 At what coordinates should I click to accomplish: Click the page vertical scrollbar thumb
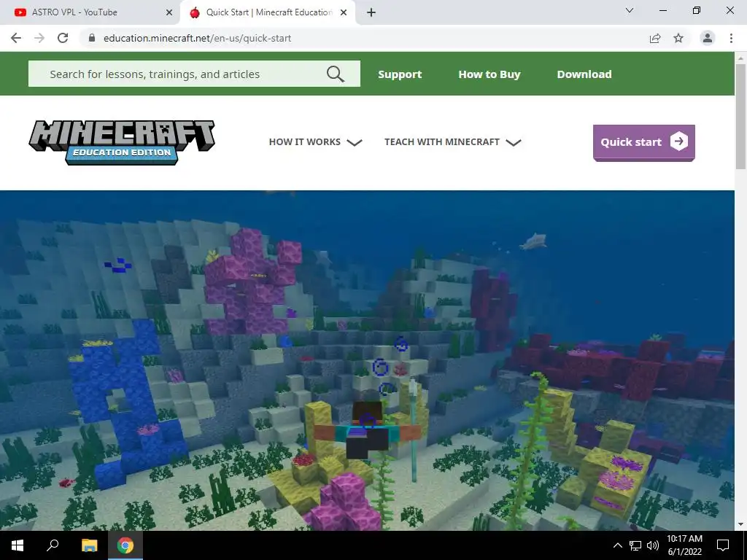pyautogui.click(x=740, y=117)
